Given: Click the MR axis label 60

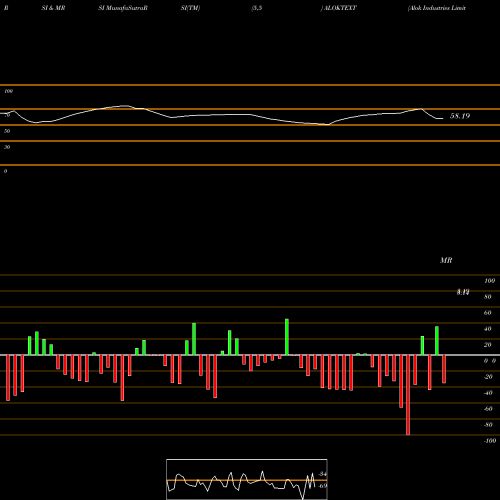Looking at the screenshot, I should click(x=488, y=313).
